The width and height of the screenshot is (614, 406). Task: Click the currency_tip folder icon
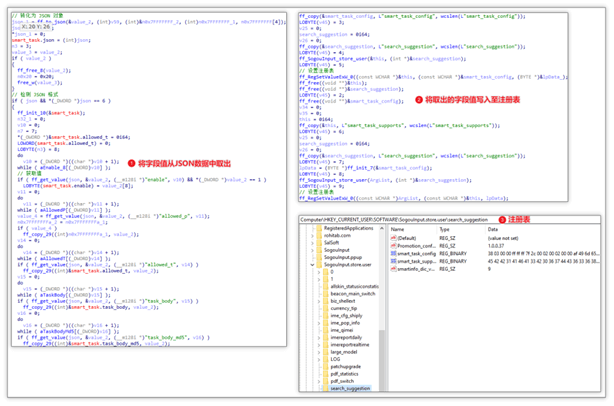(326, 308)
